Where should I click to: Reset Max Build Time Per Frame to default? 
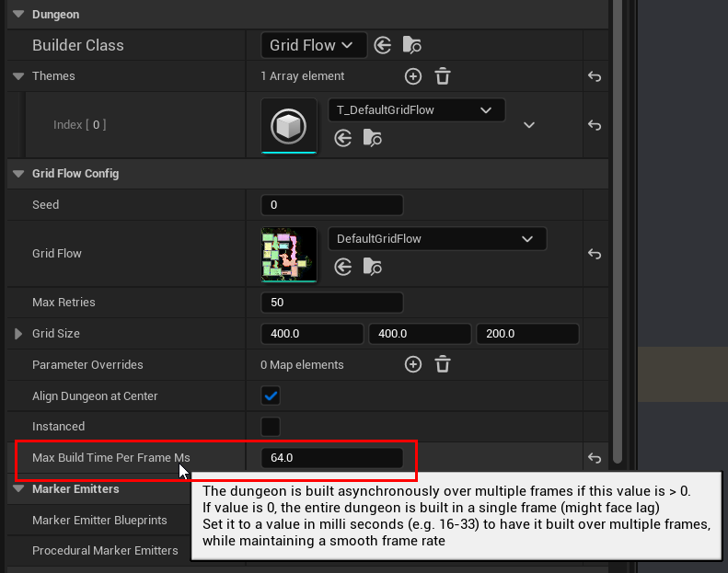pyautogui.click(x=595, y=457)
